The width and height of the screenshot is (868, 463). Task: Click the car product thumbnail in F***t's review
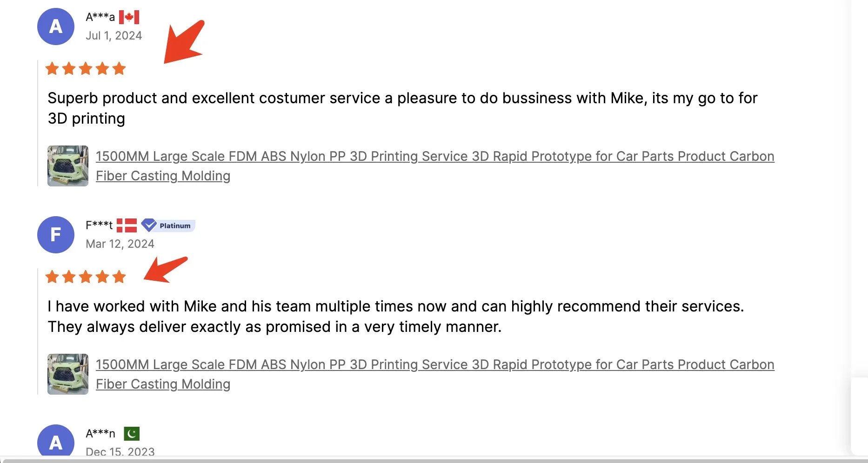(68, 374)
